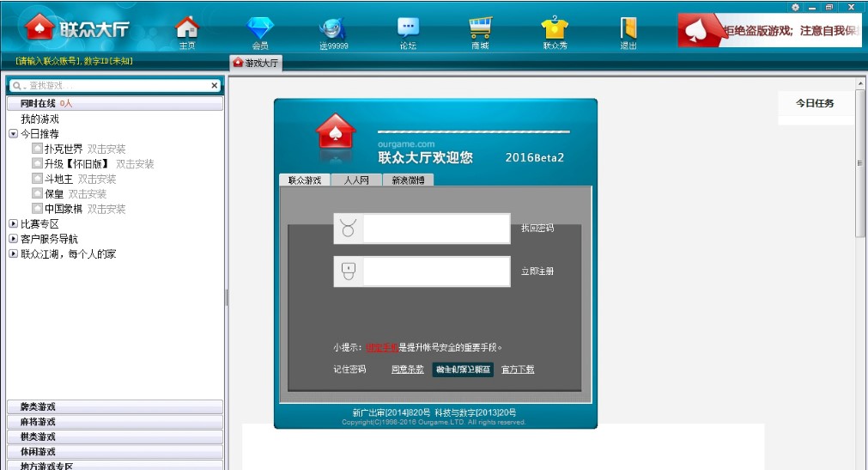Open settings gear in title bar

(x=796, y=7)
